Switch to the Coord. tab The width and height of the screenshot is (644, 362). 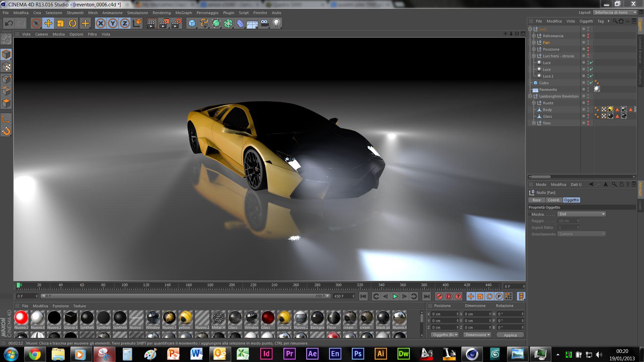click(554, 200)
